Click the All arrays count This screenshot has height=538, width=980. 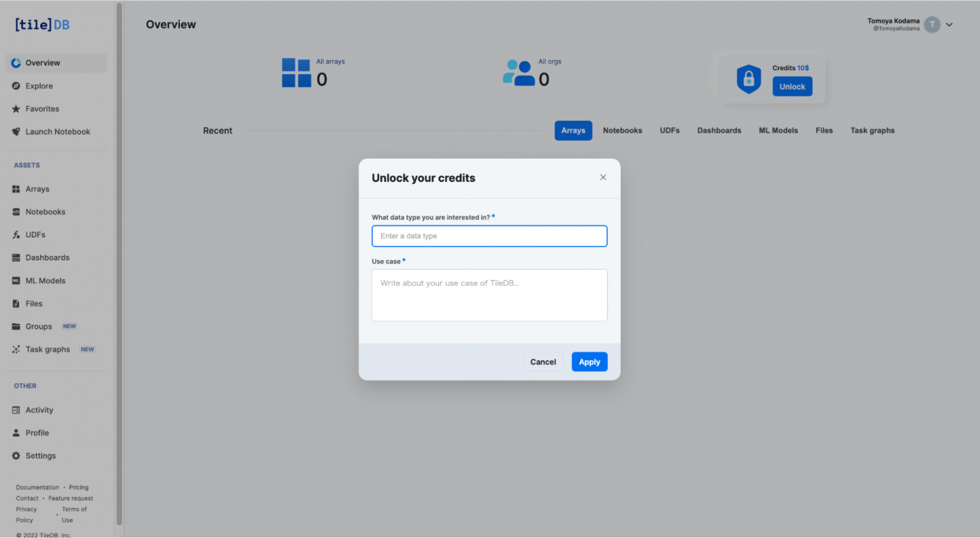tap(322, 80)
